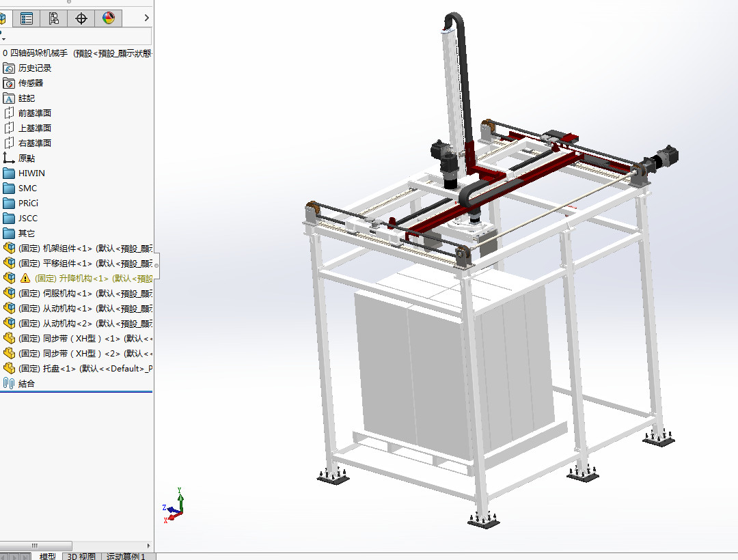
Task: Switch to the 3D 视图 tab
Action: pos(81,556)
